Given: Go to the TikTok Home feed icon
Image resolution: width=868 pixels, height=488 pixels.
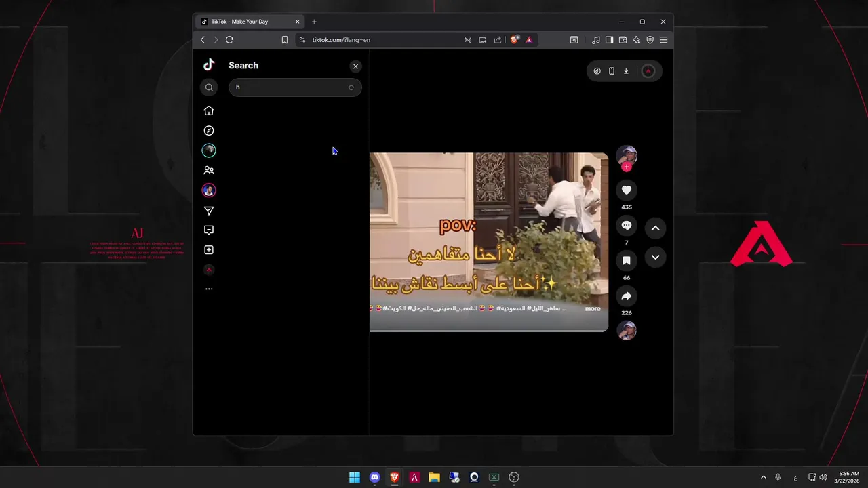Looking at the screenshot, I should click(x=209, y=110).
